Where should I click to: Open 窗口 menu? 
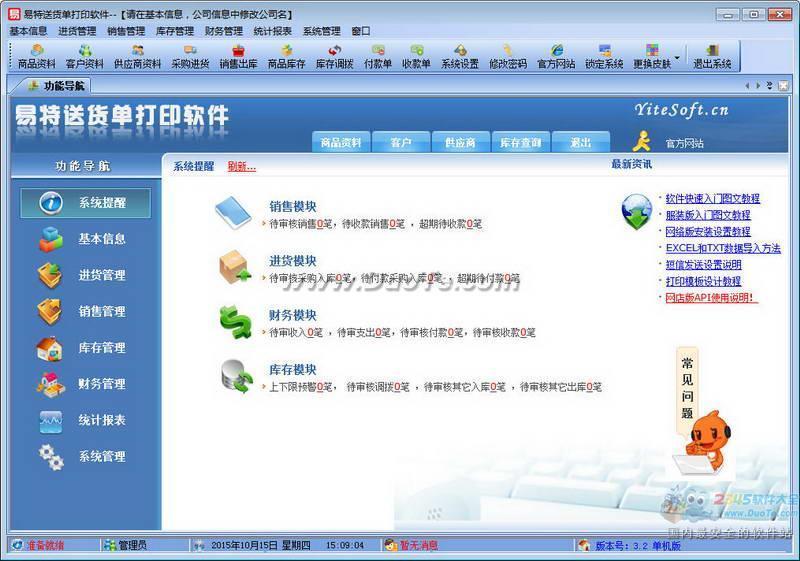pyautogui.click(x=361, y=31)
